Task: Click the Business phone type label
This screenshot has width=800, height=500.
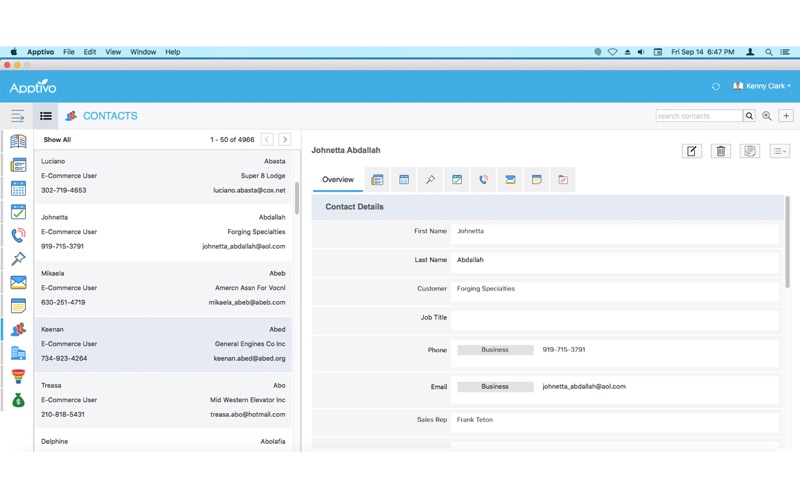Action: click(495, 350)
